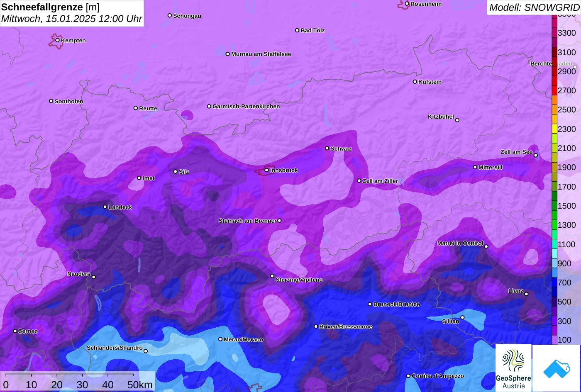Click the 'Imst' map label
Image resolution: width=581 pixels, height=392 pixels.
point(149,178)
